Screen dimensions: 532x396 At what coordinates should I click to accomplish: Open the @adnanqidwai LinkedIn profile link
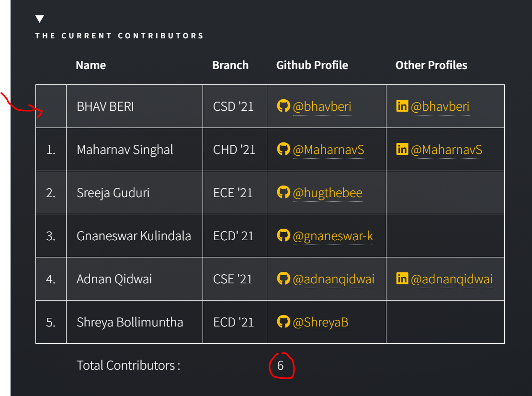pos(452,279)
